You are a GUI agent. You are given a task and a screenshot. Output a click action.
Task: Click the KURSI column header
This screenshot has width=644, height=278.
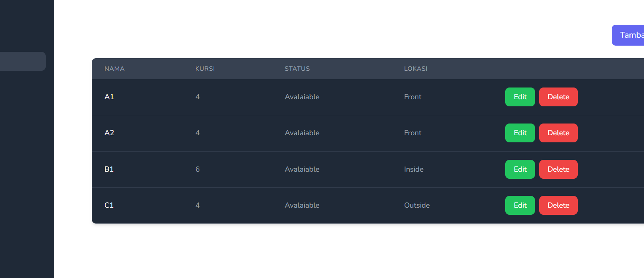pos(205,69)
